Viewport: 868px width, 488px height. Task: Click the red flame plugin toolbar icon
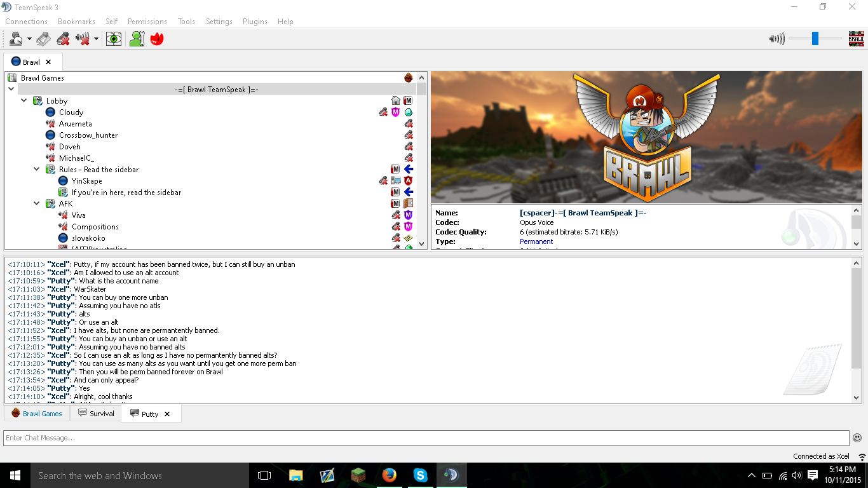pyautogui.click(x=157, y=39)
